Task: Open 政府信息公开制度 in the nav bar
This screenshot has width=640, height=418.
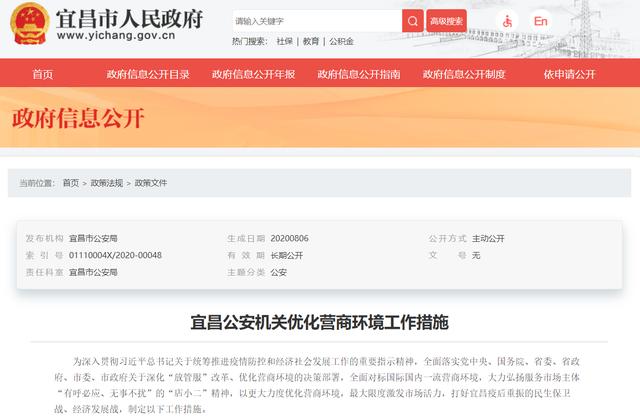Action: (x=464, y=74)
